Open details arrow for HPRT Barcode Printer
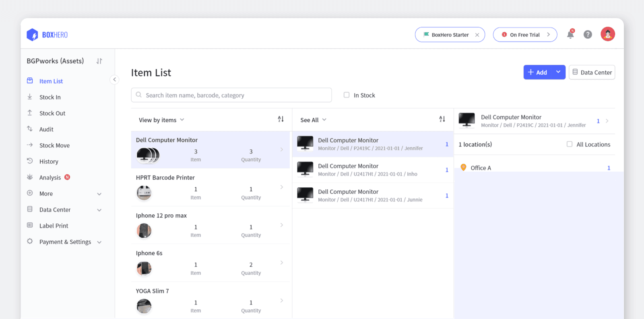Screen dimensions: 644x319 point(282,187)
